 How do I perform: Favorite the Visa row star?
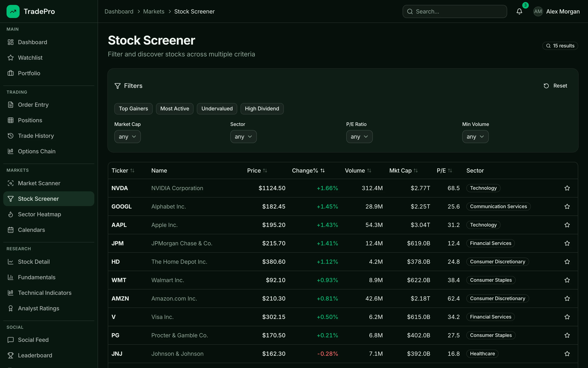point(567,317)
